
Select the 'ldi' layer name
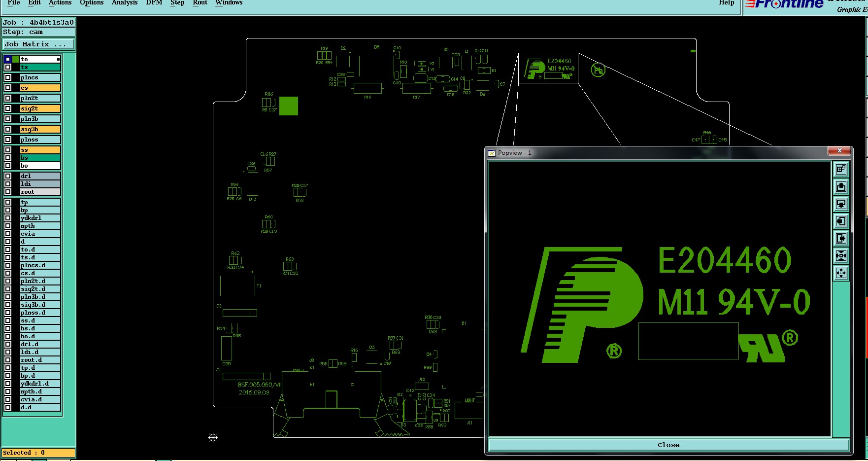40,184
